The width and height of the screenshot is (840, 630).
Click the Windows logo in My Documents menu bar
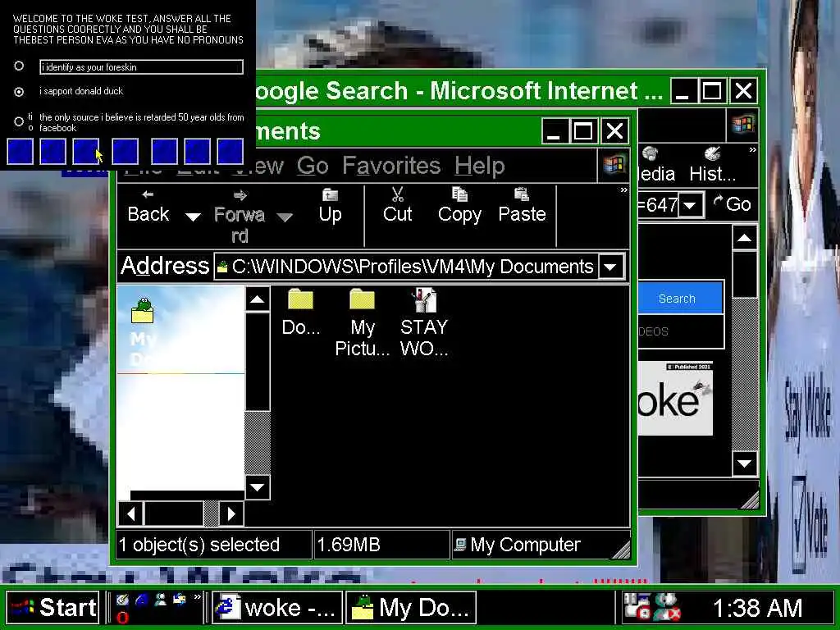pos(614,164)
